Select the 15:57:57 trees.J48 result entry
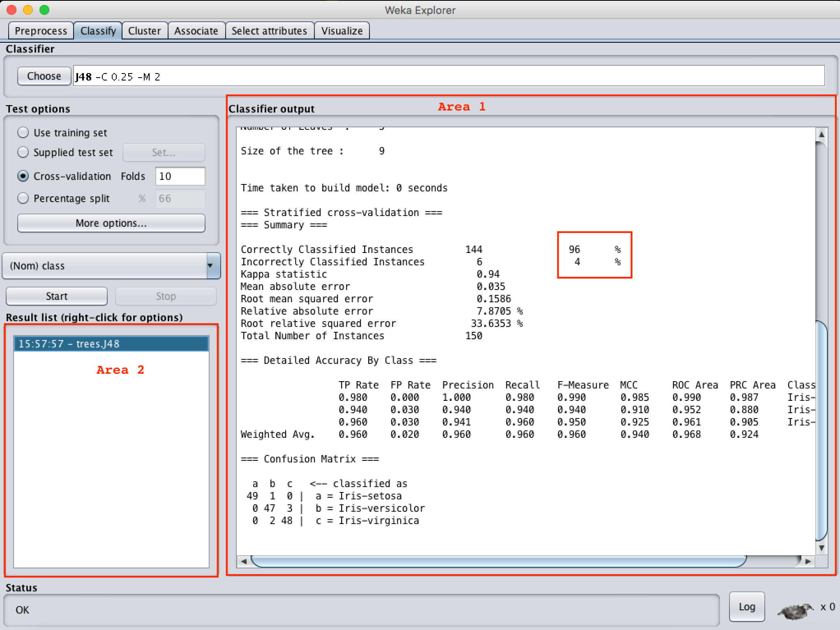Image resolution: width=840 pixels, height=630 pixels. pos(111,344)
